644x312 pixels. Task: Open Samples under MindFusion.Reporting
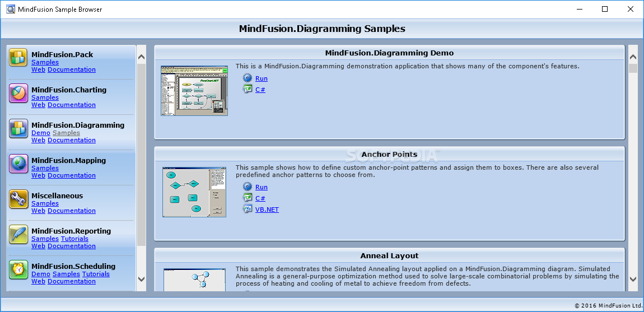(45, 239)
